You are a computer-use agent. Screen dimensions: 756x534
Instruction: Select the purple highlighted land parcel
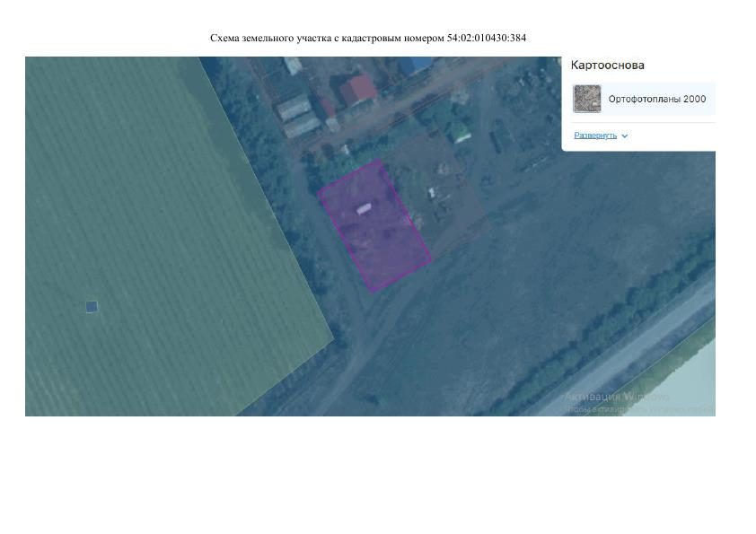(374, 226)
